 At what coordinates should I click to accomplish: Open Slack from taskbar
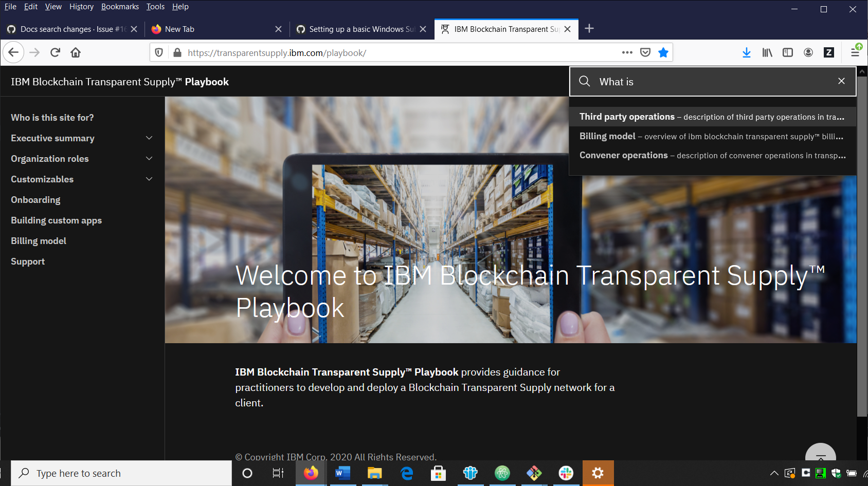tap(566, 473)
